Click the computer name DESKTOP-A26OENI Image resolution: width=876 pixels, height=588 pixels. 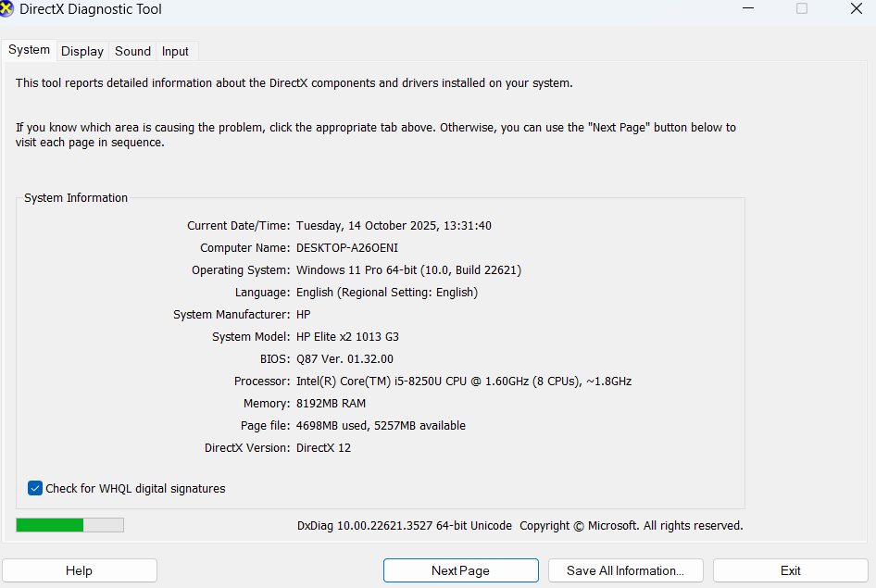[347, 248]
